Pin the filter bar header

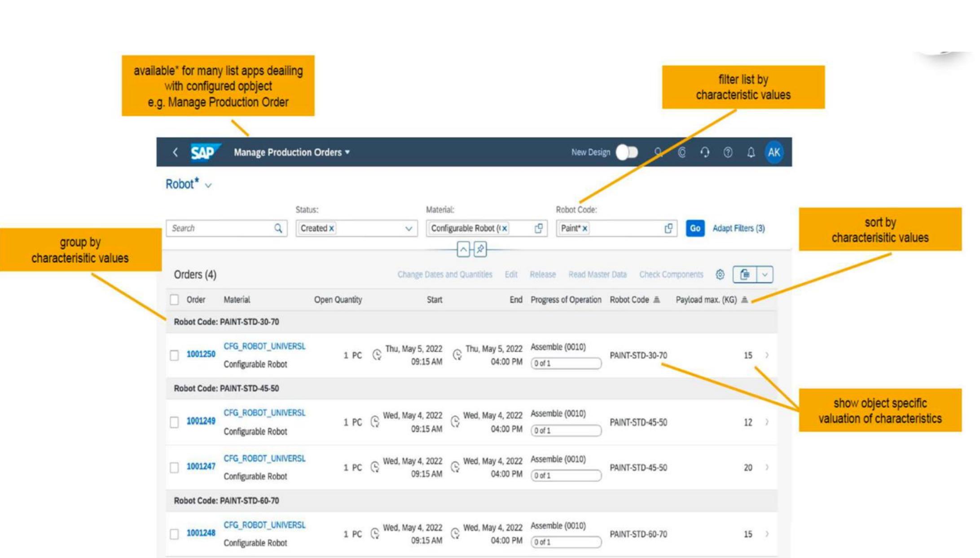point(480,249)
